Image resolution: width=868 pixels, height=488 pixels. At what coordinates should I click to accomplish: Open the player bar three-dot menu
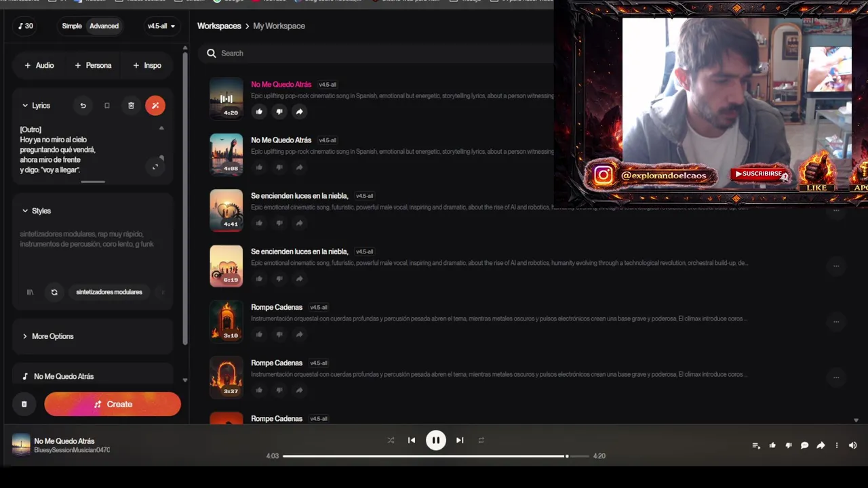tap(837, 445)
